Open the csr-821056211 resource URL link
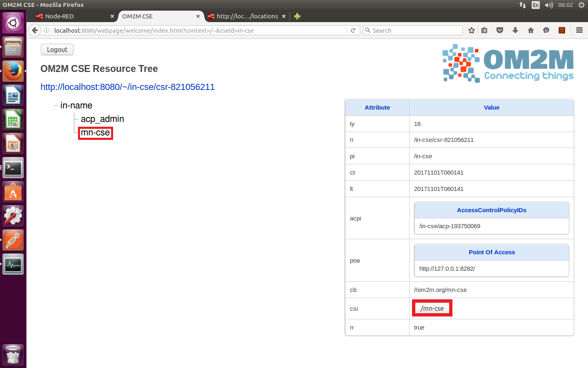588x368 pixels. click(127, 87)
